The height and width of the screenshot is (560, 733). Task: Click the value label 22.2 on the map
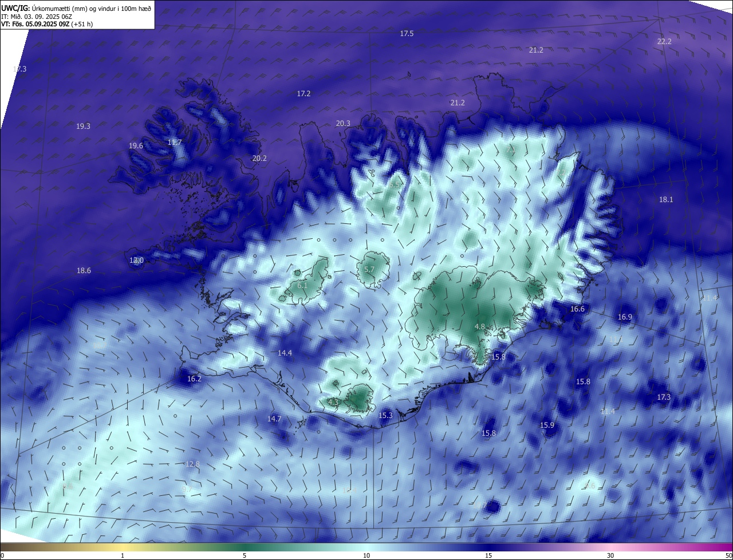coord(664,41)
